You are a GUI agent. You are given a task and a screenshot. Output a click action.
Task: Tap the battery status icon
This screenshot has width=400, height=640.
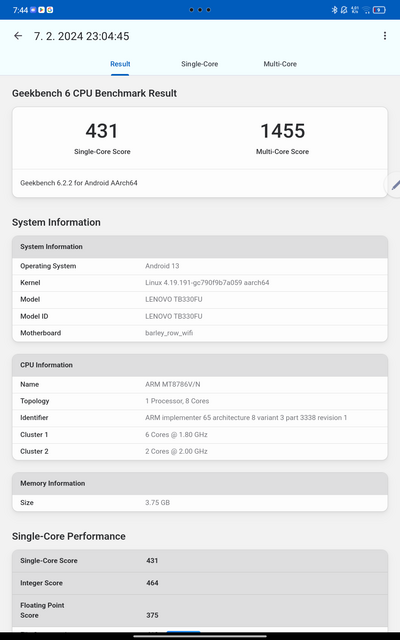coord(379,10)
